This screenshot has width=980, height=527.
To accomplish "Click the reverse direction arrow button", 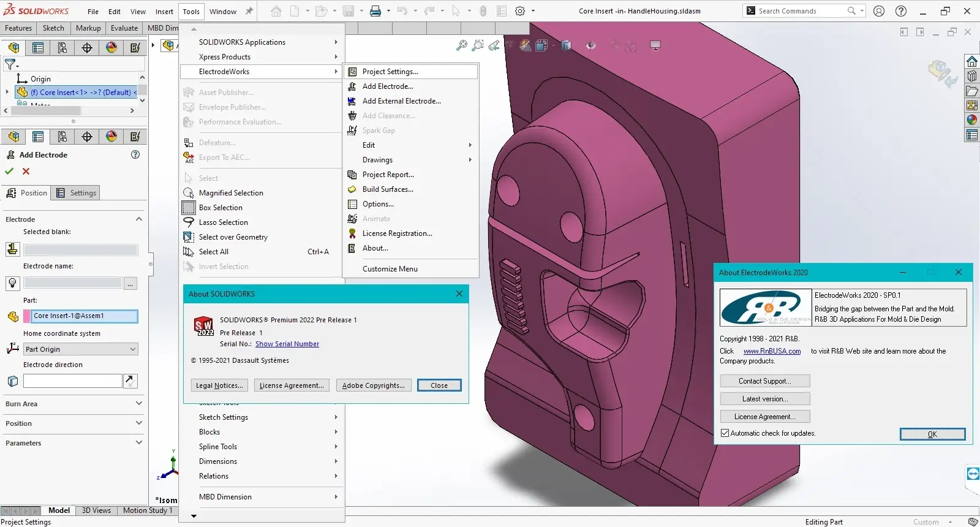I will pyautogui.click(x=130, y=381).
